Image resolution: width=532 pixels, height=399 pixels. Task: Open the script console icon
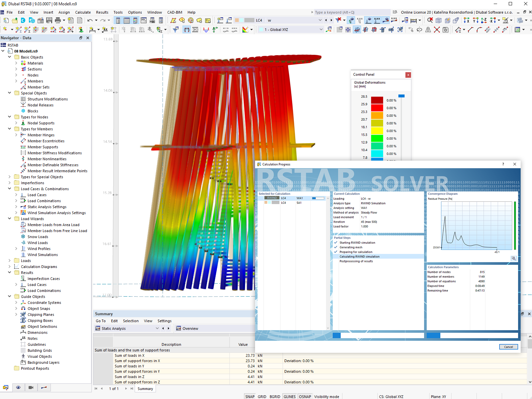coord(144,20)
